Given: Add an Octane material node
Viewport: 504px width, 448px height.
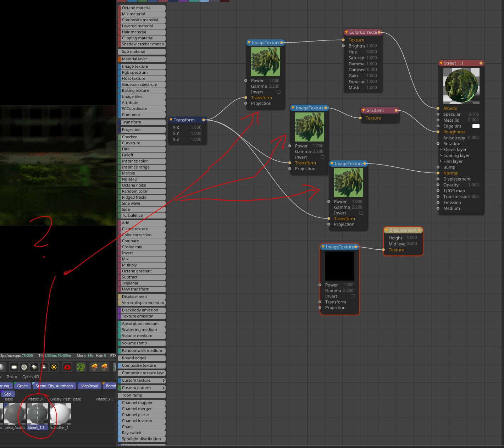Looking at the screenshot, I should coord(142,8).
